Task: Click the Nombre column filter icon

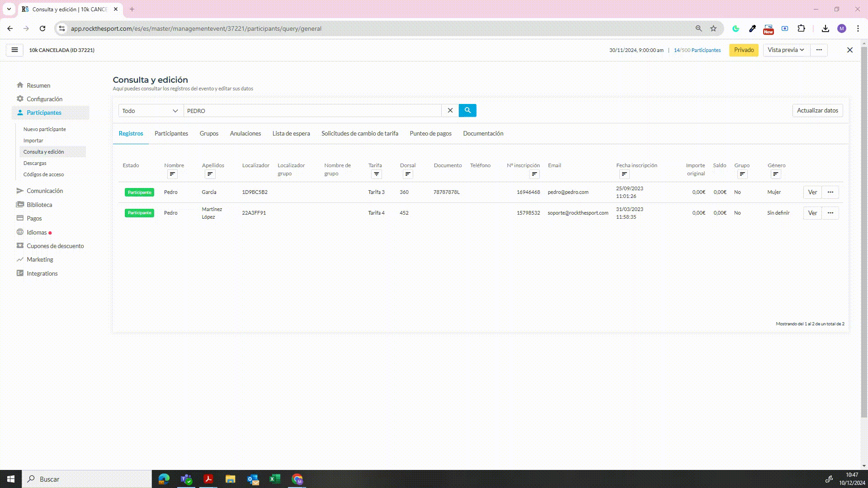Action: coord(172,174)
